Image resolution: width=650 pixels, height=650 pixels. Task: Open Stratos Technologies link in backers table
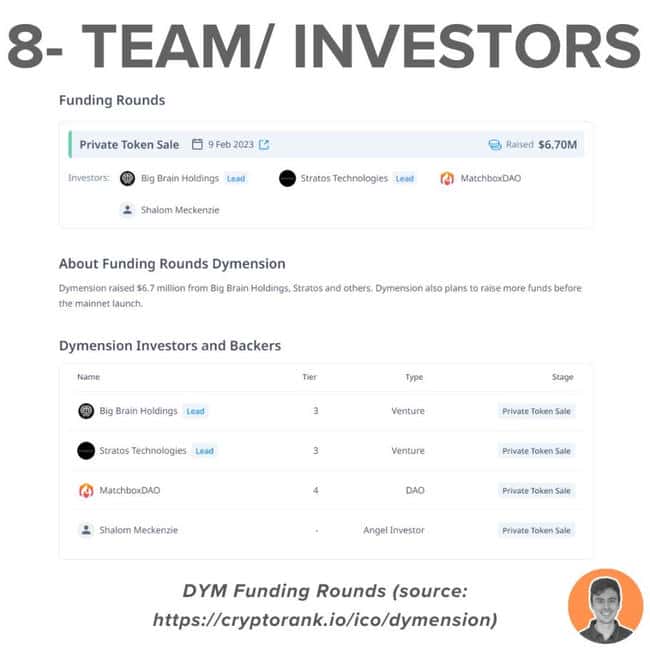143,451
